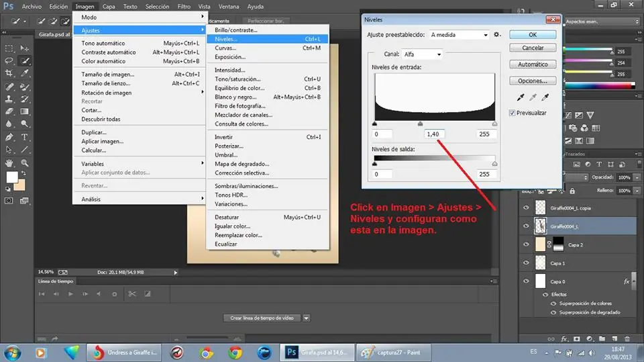Select the Crop tool
644x362 pixels.
[9, 73]
